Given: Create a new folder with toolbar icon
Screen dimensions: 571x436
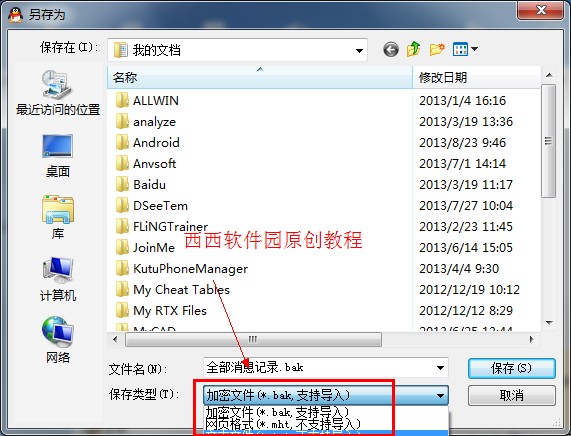Looking at the screenshot, I should pyautogui.click(x=437, y=49).
